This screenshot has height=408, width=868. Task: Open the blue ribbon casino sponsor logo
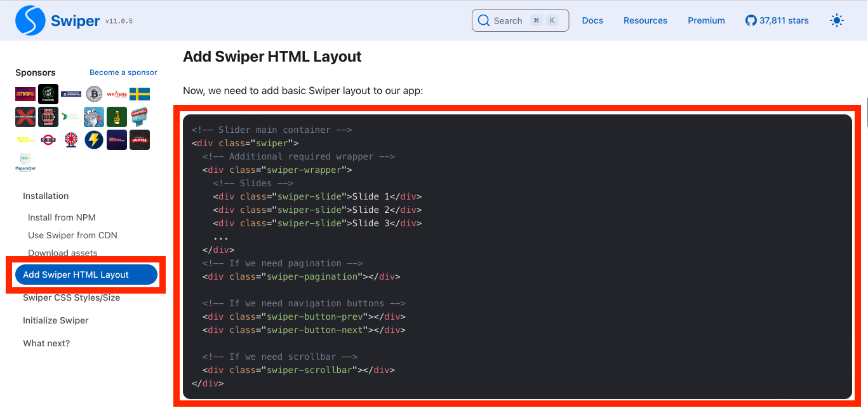140,117
